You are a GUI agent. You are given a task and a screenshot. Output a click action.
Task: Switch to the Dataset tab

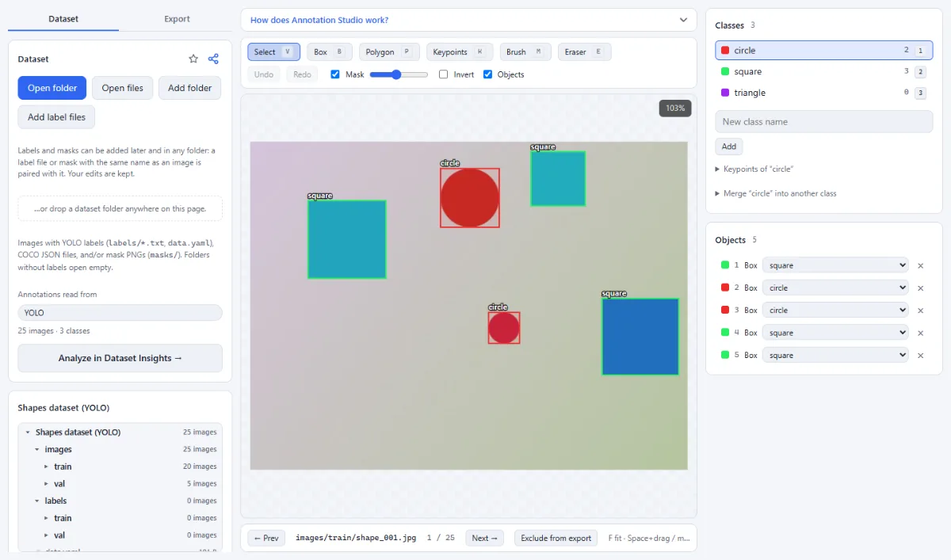(x=63, y=19)
